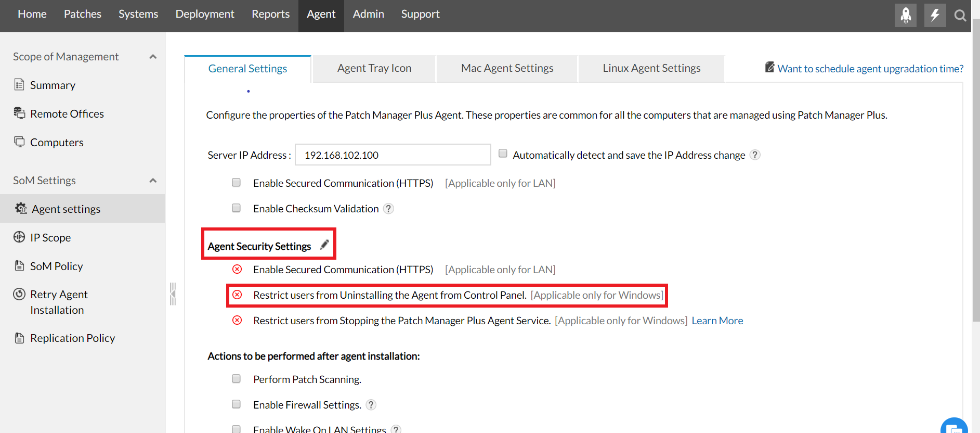Click the rocket quick launch icon
Image resolution: width=980 pixels, height=433 pixels.
click(905, 15)
